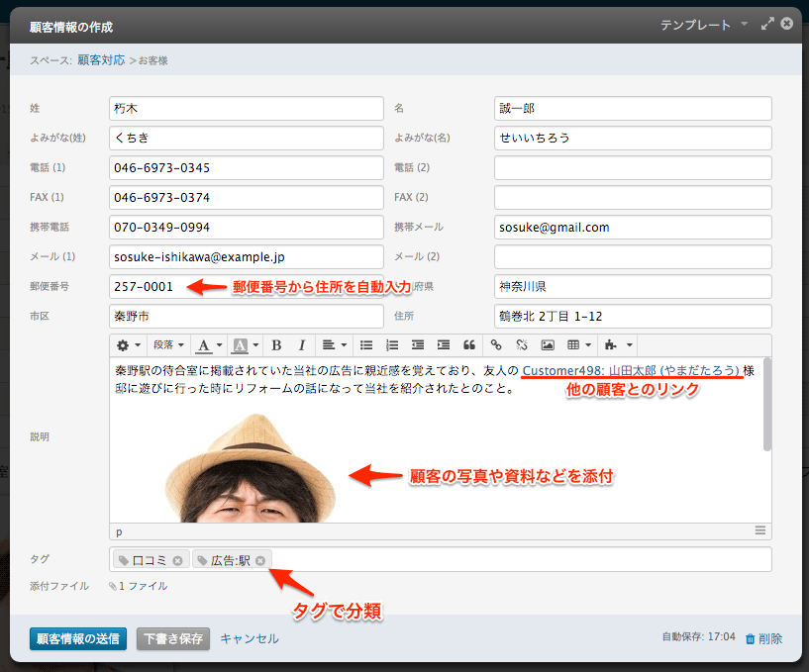Click the numbered list icon
This screenshot has width=809, height=672.
point(392,345)
